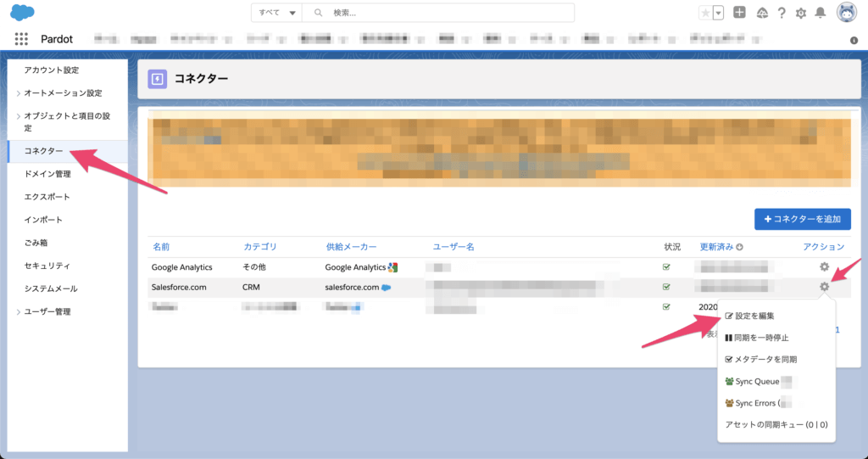The width and height of the screenshot is (868, 459).
Task: Open the notifications bell
Action: pos(821,13)
